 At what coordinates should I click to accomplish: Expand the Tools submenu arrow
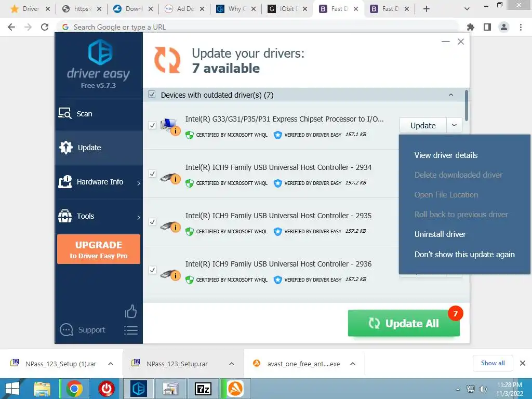(138, 218)
